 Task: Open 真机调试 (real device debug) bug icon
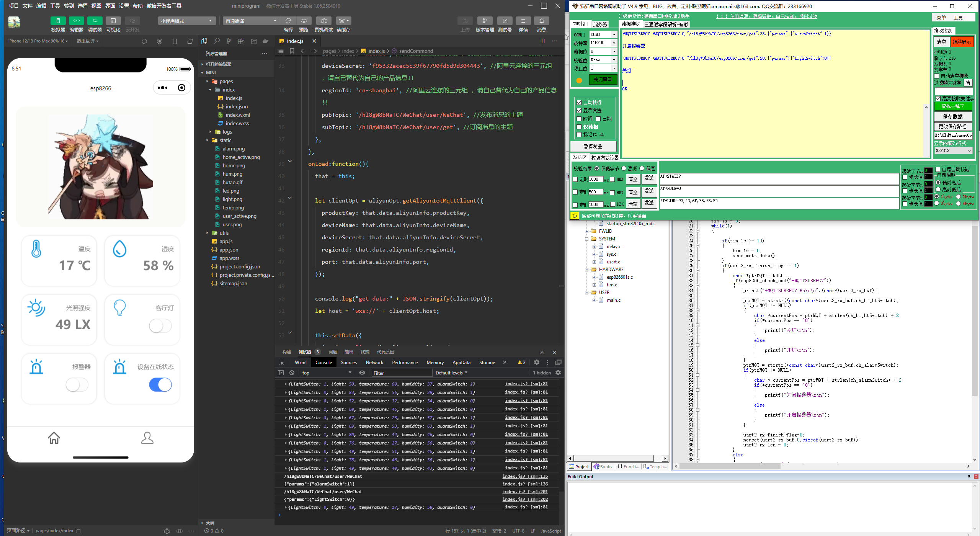click(x=323, y=21)
